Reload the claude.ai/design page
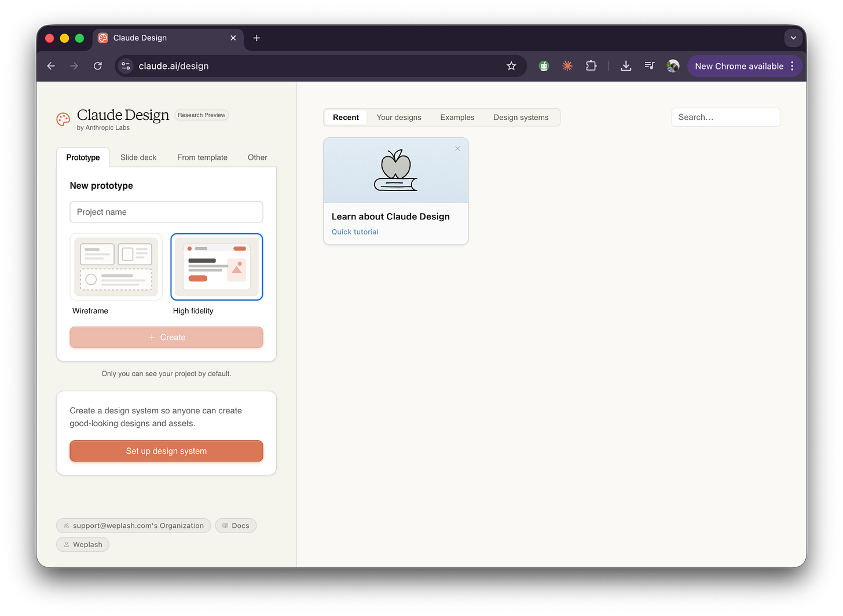Screen dimensions: 843x616 [x=98, y=66]
